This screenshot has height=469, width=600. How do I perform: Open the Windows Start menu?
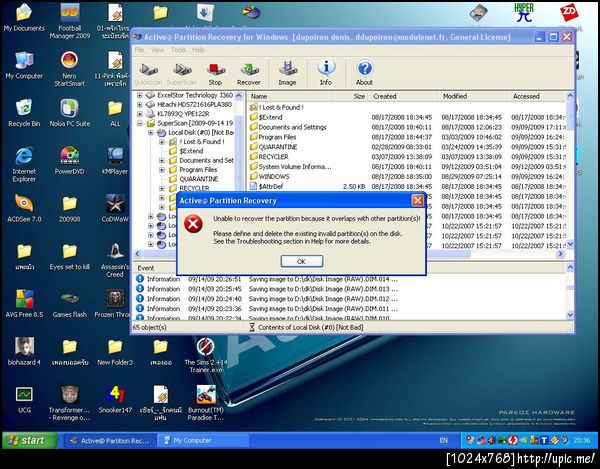(29, 441)
